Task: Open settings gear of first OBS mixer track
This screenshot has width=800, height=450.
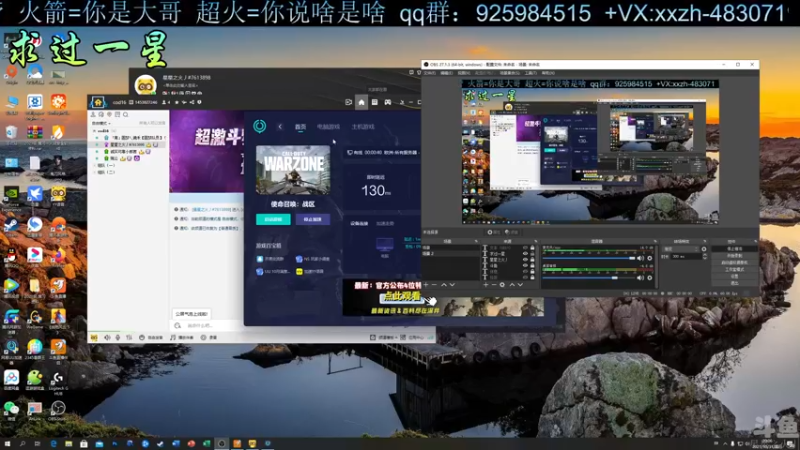Action: 649,259
